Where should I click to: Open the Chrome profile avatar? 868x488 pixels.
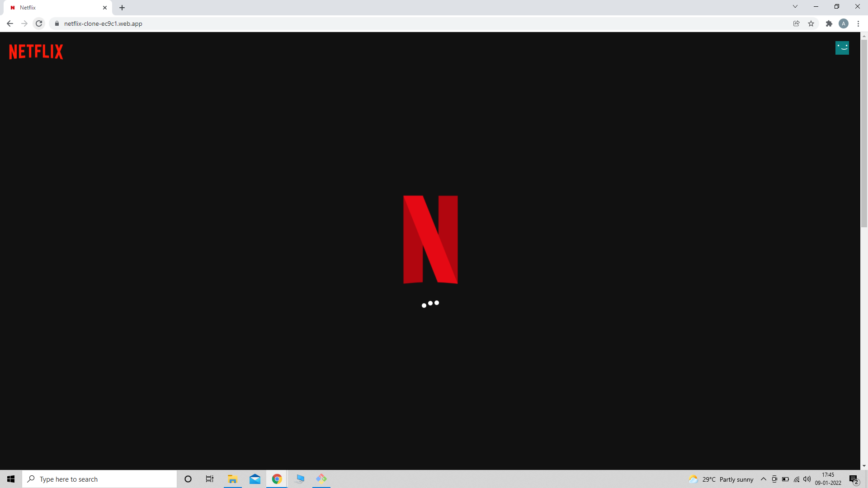coord(844,23)
